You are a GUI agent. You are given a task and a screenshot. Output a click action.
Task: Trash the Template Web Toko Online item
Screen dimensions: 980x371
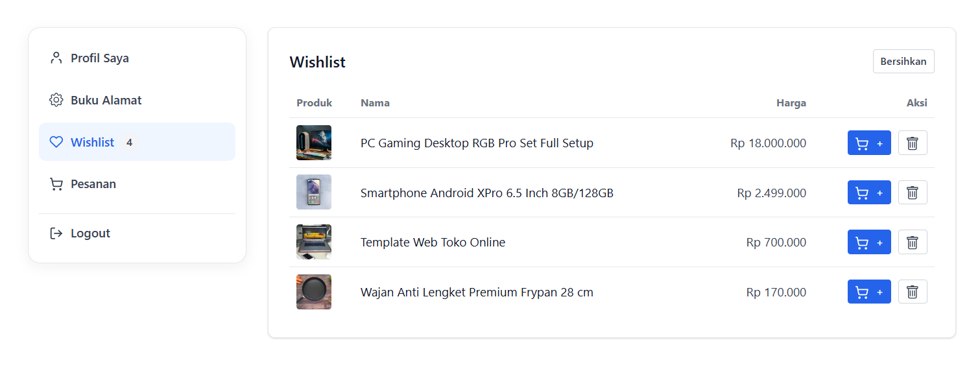(x=913, y=242)
